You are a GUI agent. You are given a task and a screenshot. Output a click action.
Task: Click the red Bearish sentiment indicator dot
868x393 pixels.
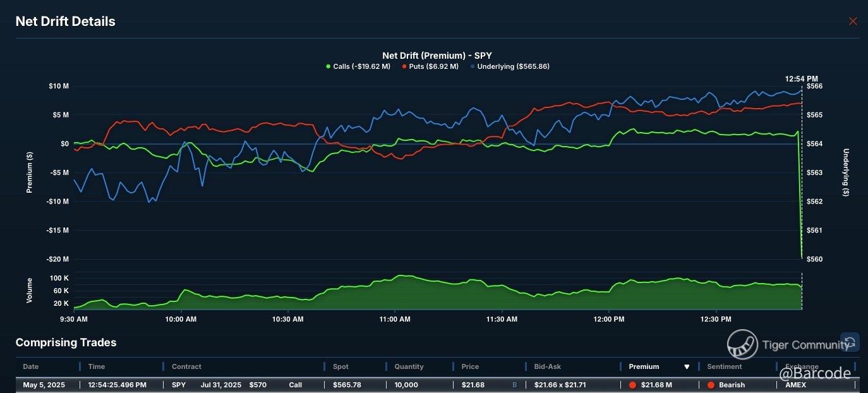[711, 385]
